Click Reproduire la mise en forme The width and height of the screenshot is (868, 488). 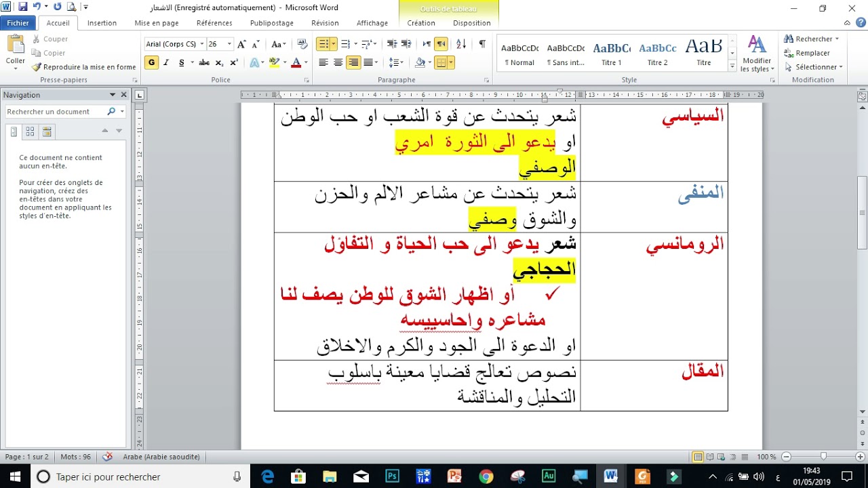coord(83,67)
